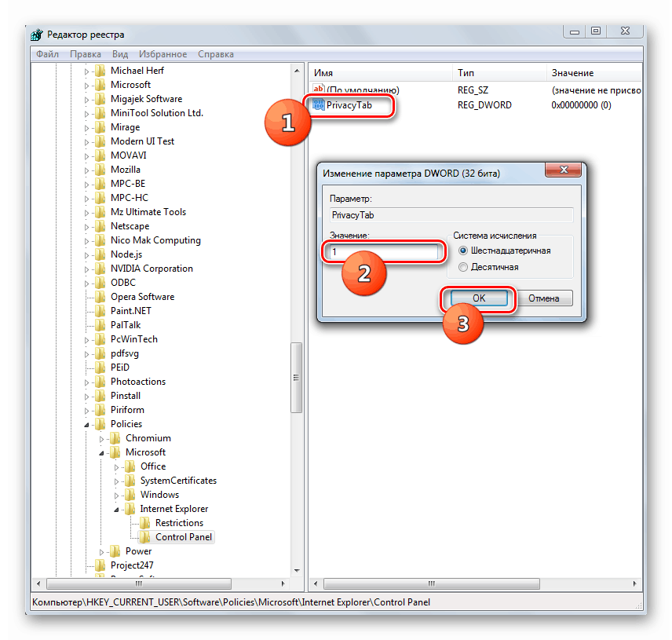Select the PrivacyTab DWORD value icon

point(319,105)
